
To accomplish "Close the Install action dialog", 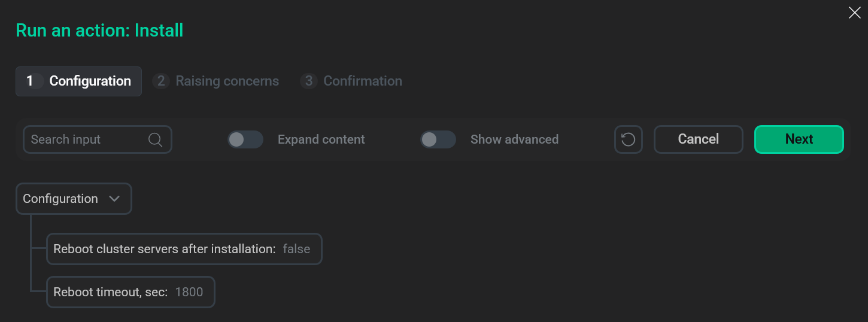I will tap(854, 13).
